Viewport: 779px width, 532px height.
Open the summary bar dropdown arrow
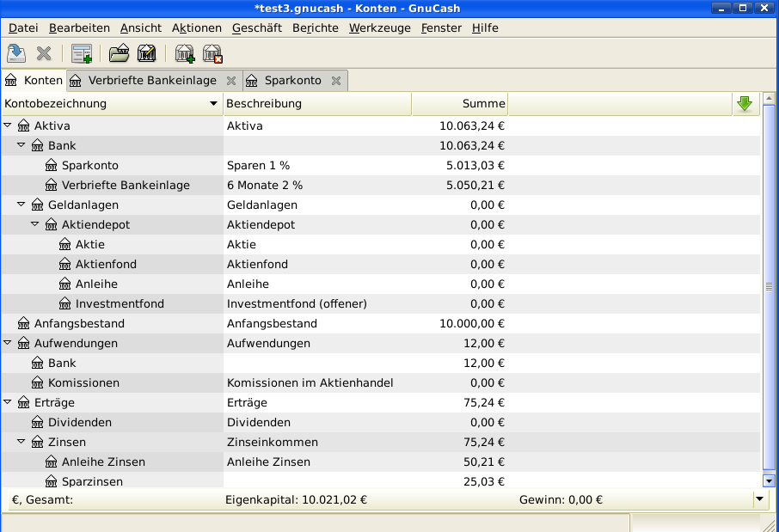pyautogui.click(x=759, y=498)
